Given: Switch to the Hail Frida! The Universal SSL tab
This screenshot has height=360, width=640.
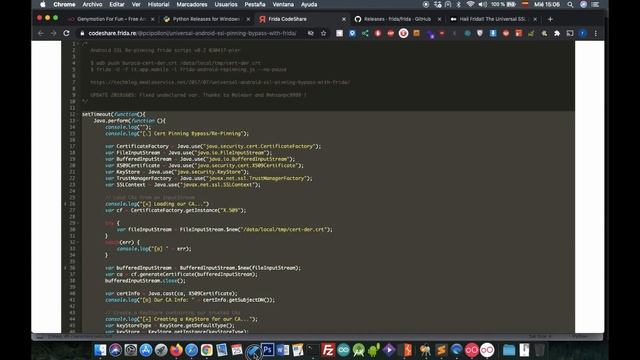Looking at the screenshot, I should 493,19.
